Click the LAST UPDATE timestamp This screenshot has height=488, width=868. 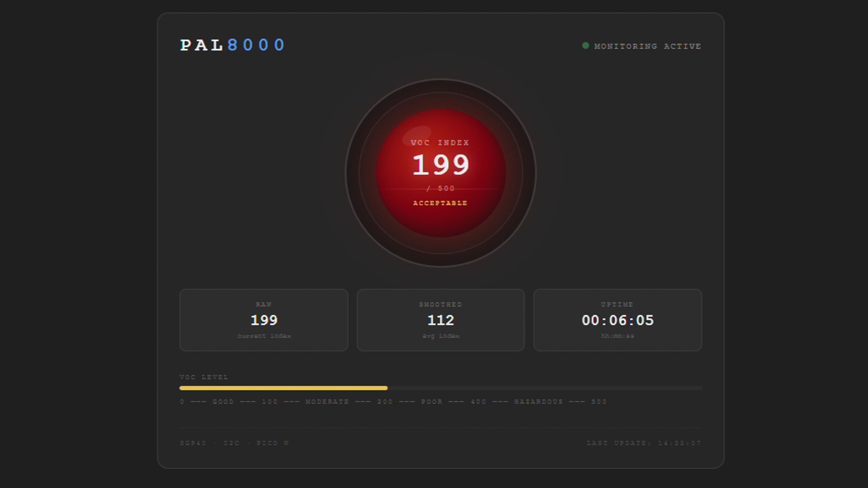644,443
